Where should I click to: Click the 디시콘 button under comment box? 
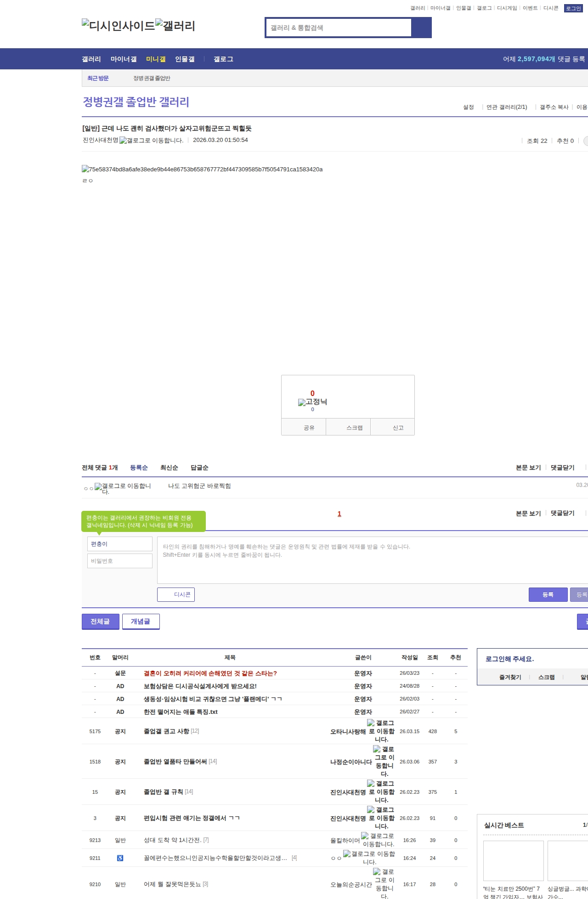[176, 594]
